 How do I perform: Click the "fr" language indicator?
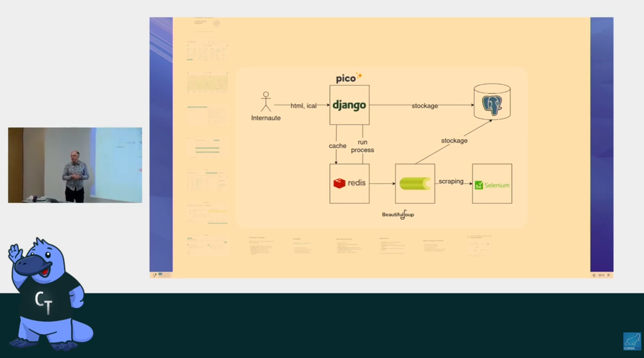(609, 275)
